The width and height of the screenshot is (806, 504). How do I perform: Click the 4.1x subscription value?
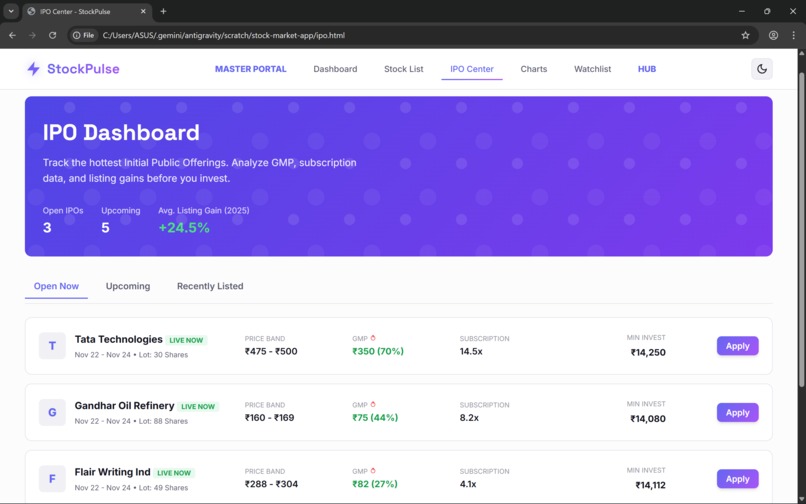468,484
